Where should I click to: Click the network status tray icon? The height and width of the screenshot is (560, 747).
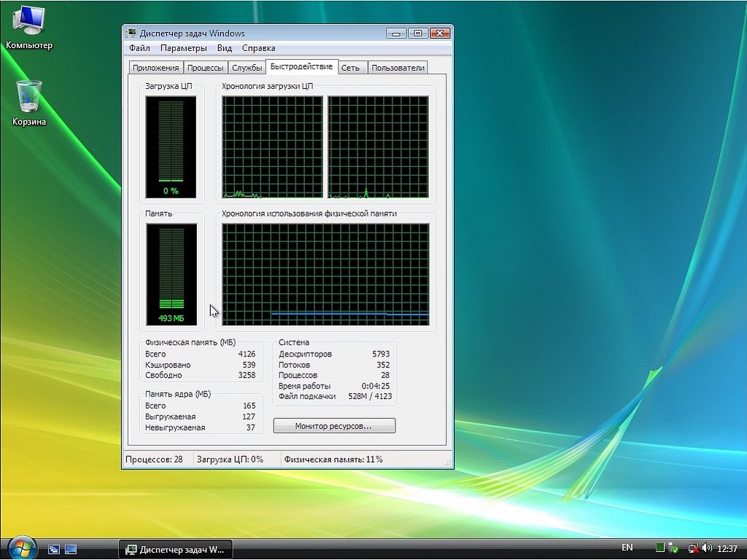(694, 548)
